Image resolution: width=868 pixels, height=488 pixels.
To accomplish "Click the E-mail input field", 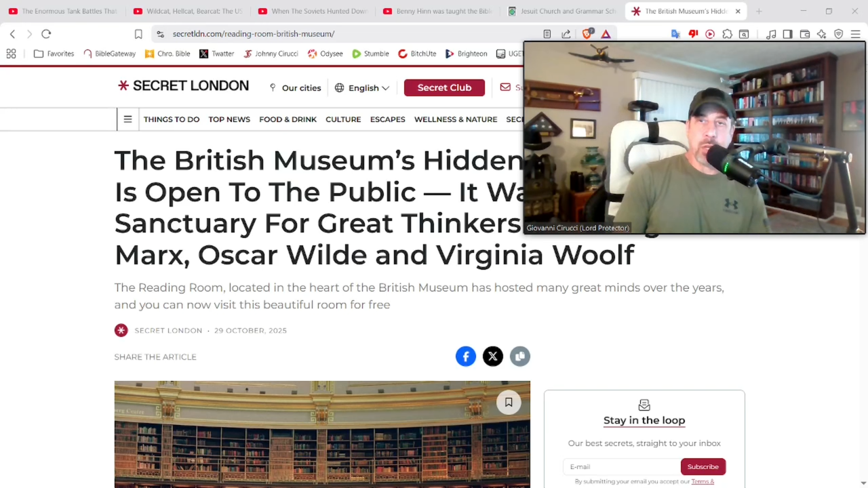I will click(622, 466).
